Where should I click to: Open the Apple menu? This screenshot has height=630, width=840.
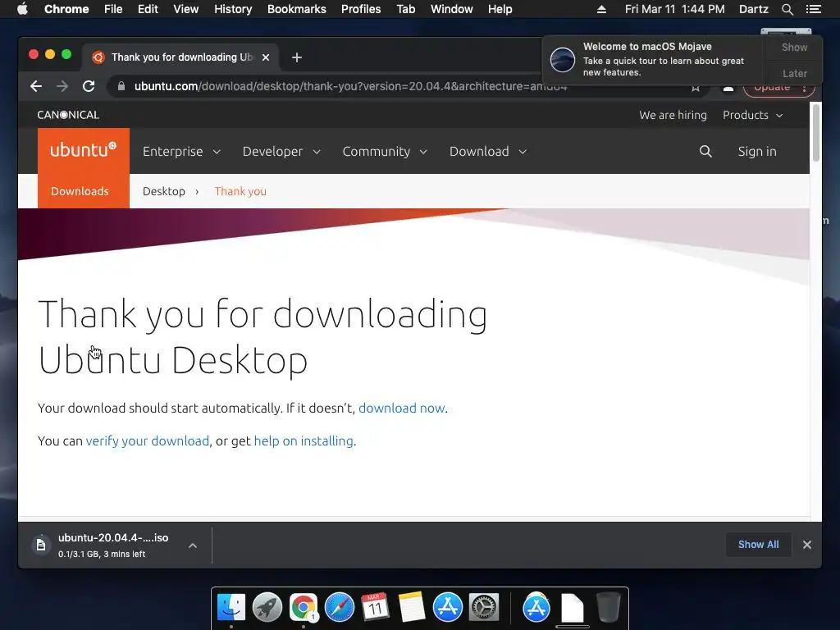[22, 9]
